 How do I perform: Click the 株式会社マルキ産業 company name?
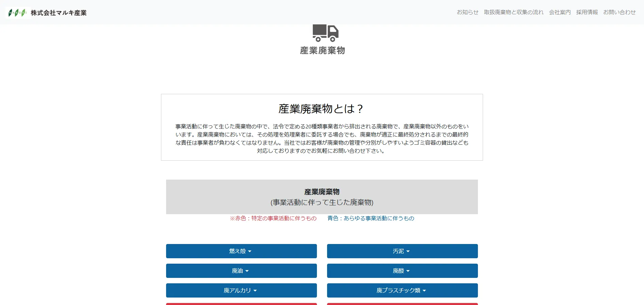tap(59, 13)
